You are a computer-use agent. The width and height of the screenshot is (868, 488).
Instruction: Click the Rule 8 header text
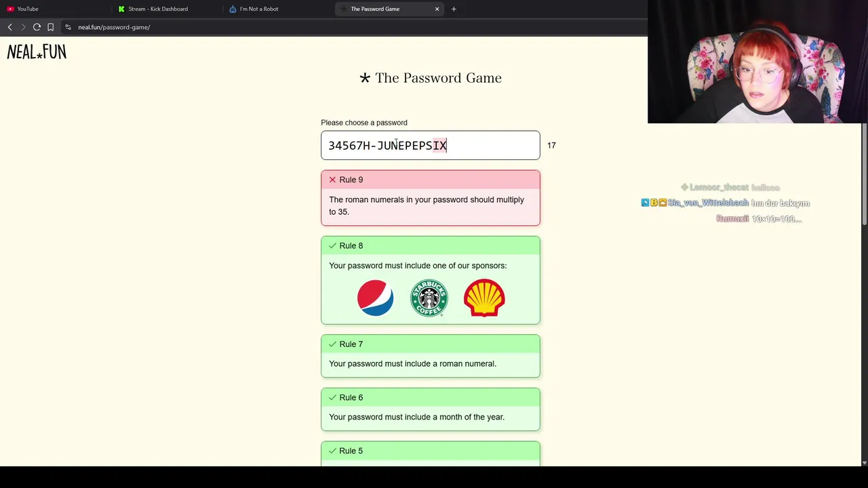[351, 245]
